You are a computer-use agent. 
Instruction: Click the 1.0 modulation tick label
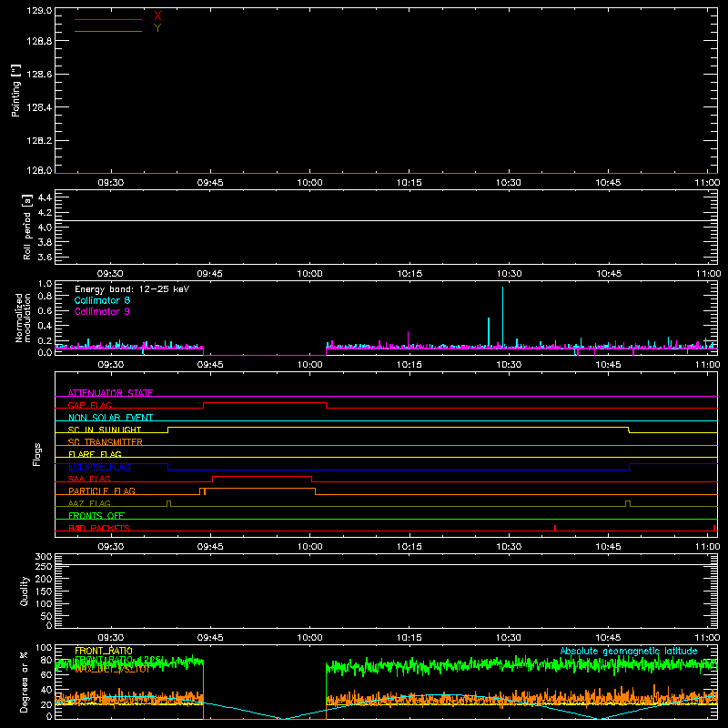[45, 284]
